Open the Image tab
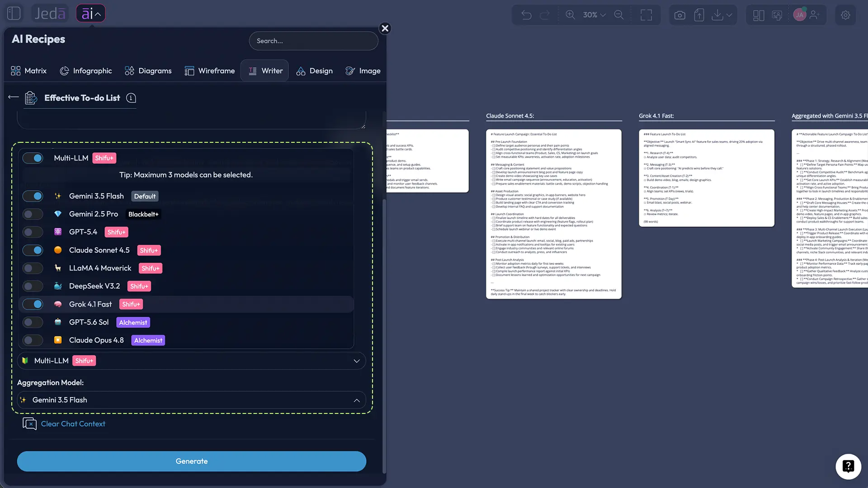This screenshot has height=488, width=868. (x=363, y=71)
